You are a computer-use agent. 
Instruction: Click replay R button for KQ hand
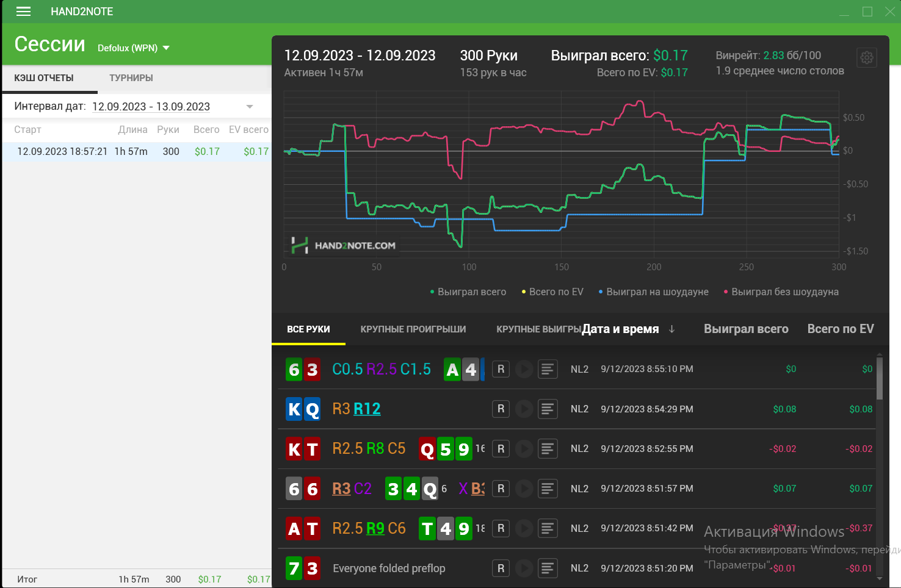pos(501,409)
